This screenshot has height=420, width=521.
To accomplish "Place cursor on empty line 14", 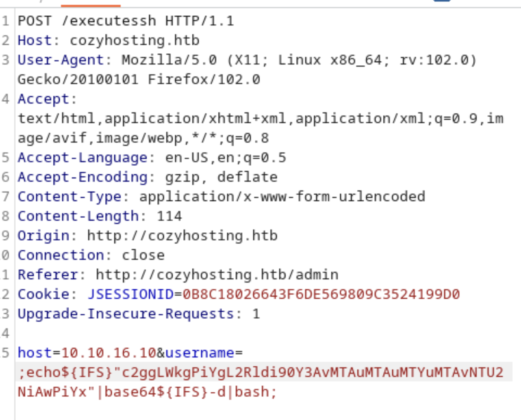I will pyautogui.click(x=265, y=333).
